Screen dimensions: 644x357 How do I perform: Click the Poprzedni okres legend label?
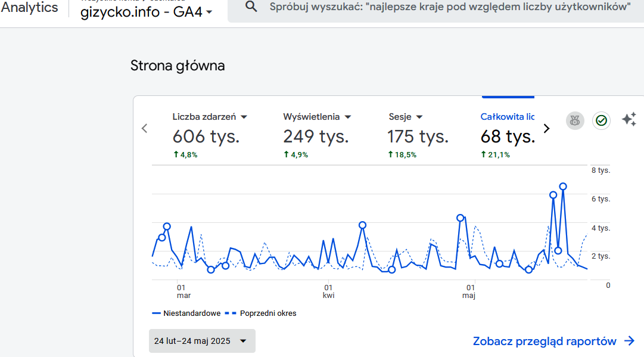tap(268, 313)
